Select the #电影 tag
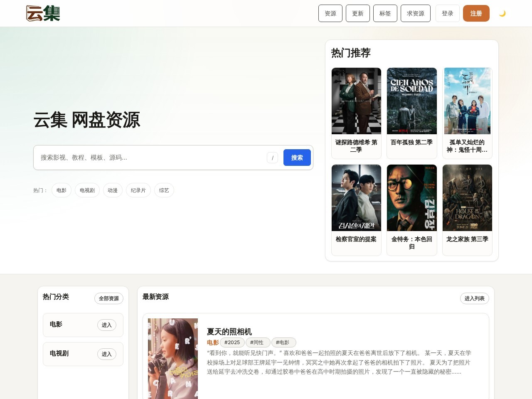Viewport: 532px width, 399px height. point(283,342)
